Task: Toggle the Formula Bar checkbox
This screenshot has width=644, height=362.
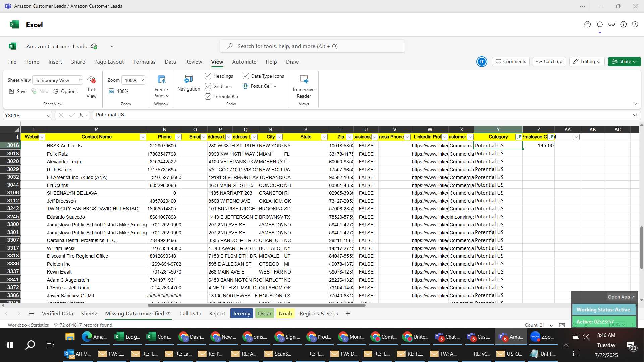Action: click(208, 97)
